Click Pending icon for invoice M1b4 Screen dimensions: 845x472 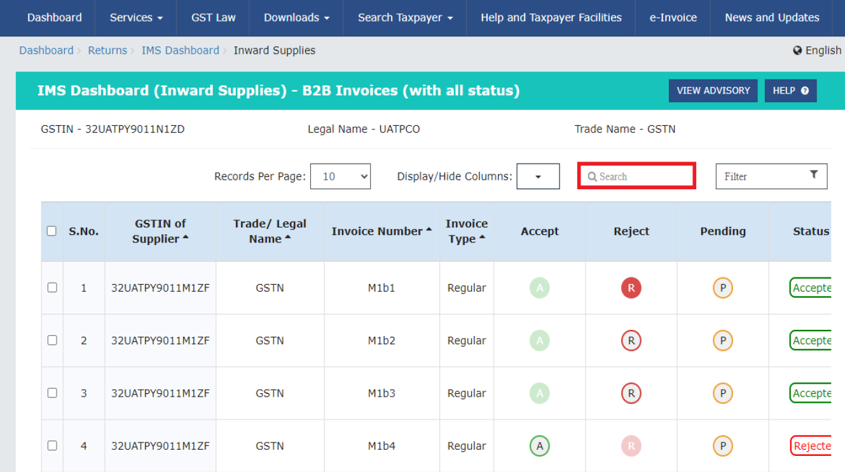tap(722, 446)
